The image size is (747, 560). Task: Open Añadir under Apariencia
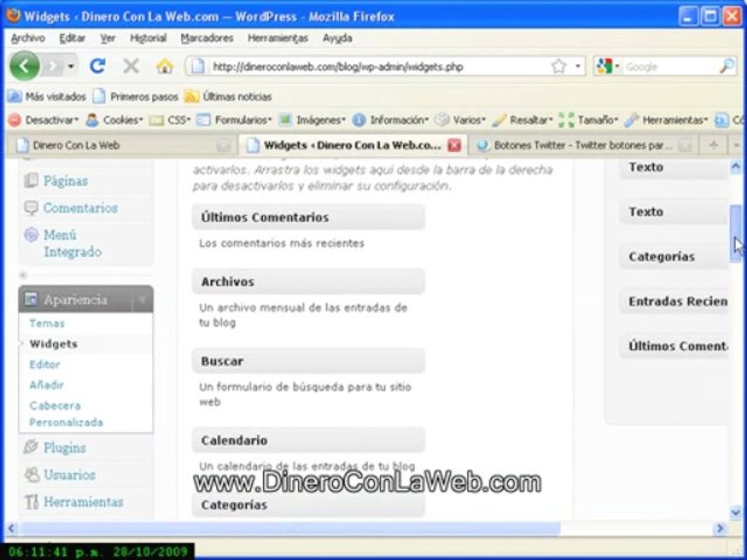click(x=46, y=385)
